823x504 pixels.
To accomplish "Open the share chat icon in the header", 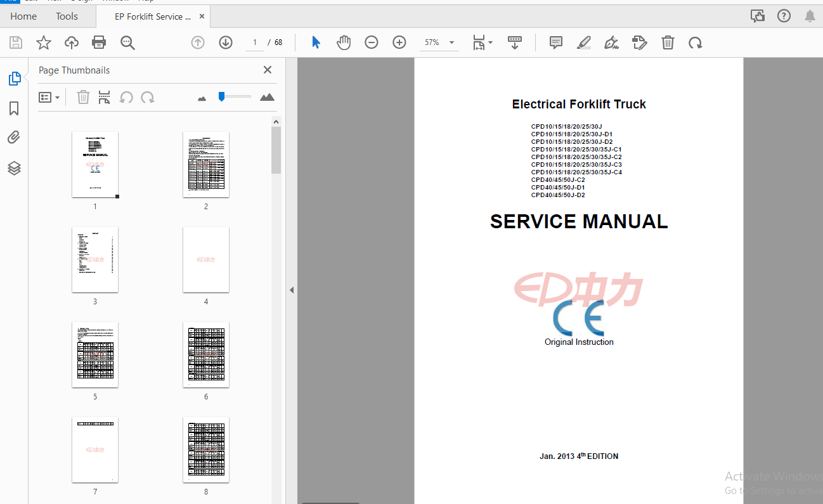I will [x=757, y=16].
